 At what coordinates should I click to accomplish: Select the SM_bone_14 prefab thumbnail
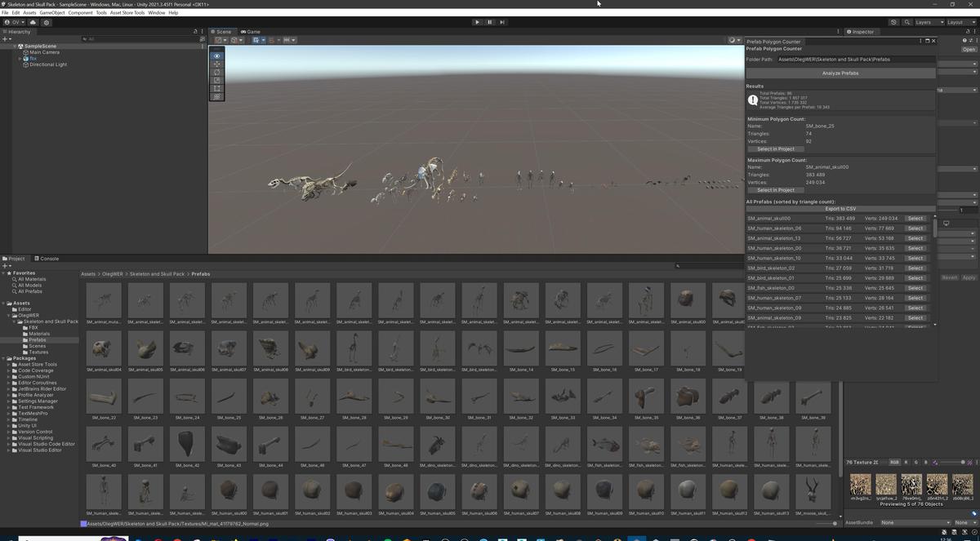coord(520,351)
